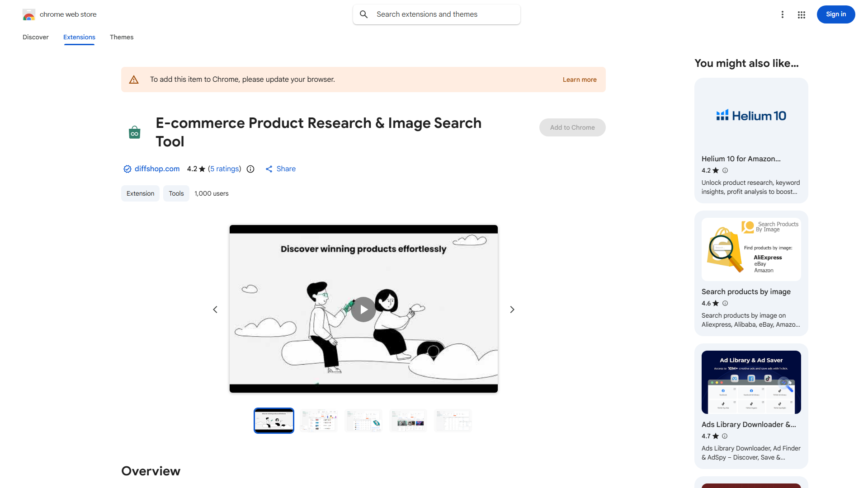Advance the media carousel with the right chevron
The height and width of the screenshot is (488, 868).
coord(512,309)
